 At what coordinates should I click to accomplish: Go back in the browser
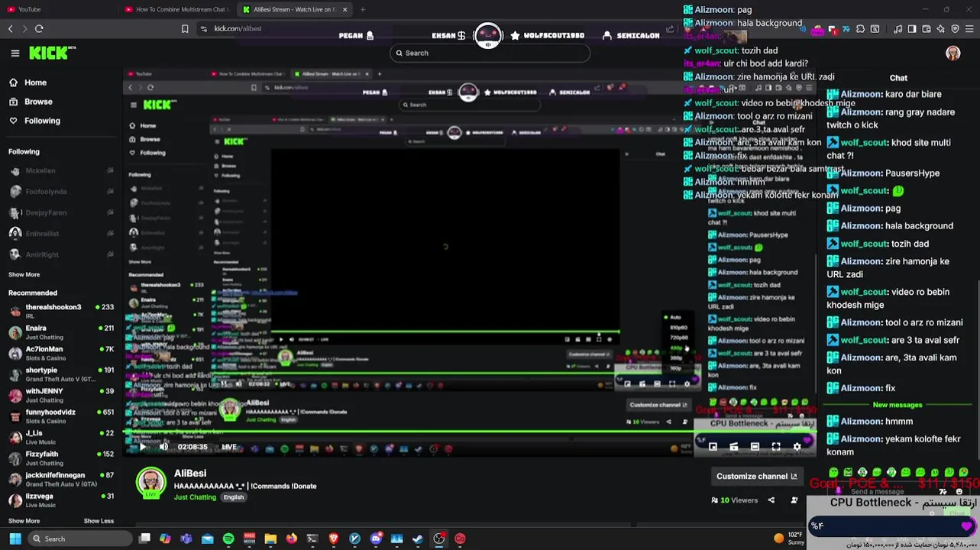(11, 28)
